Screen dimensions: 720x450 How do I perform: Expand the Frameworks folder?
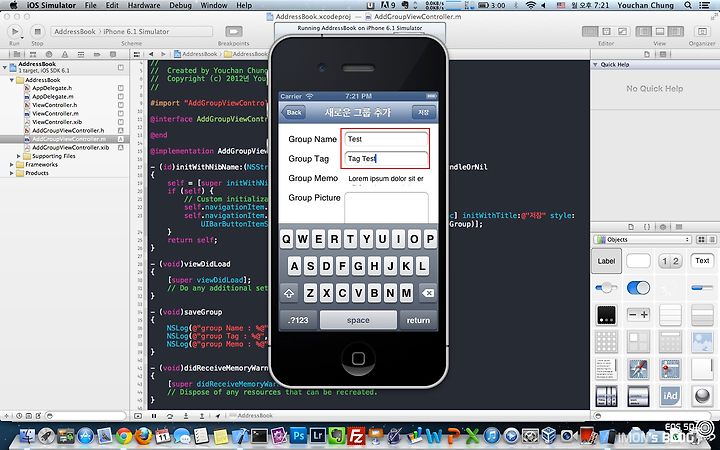tap(11, 164)
